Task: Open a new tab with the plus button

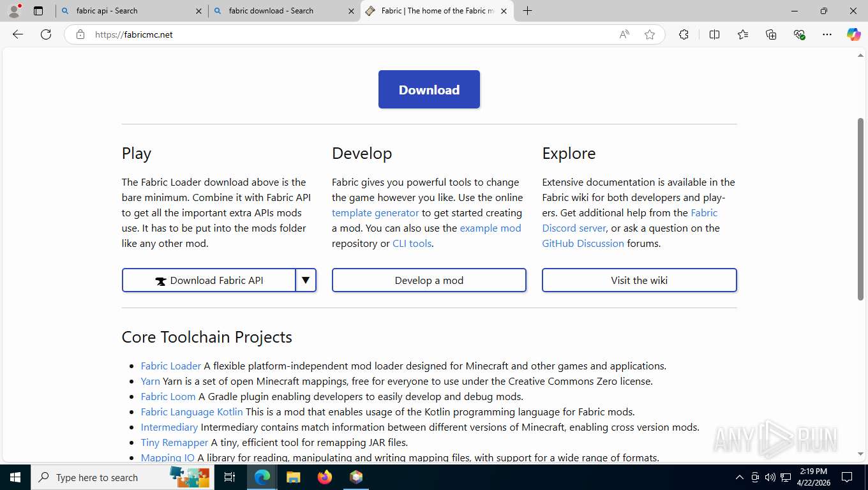Action: 527,11
